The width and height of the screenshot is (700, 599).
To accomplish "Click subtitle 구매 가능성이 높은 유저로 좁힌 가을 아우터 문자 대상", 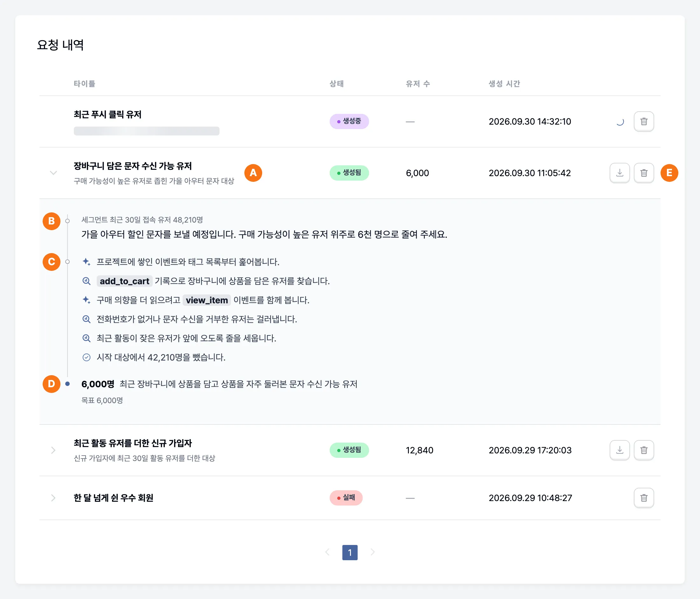I will [x=154, y=181].
